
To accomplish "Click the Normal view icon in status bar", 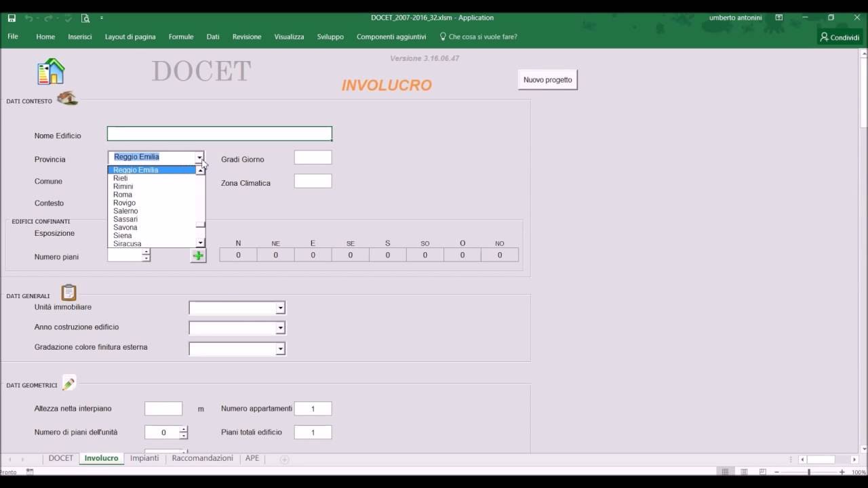I will (725, 472).
